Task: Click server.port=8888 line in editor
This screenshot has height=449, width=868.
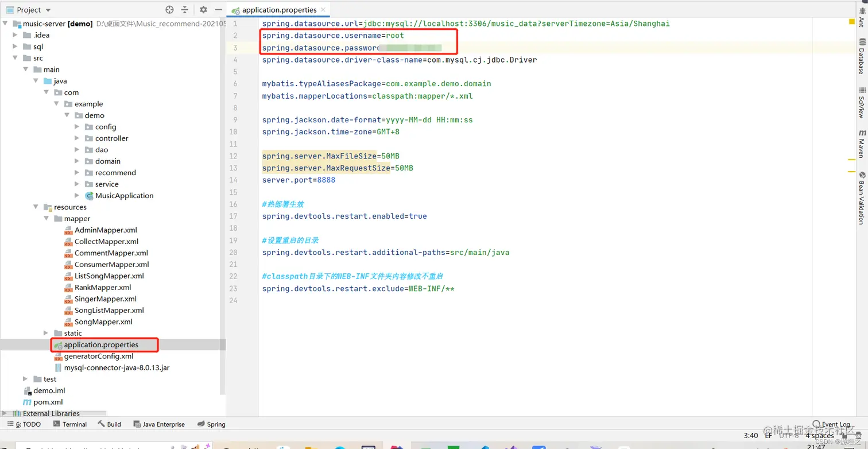Action: coord(299,180)
